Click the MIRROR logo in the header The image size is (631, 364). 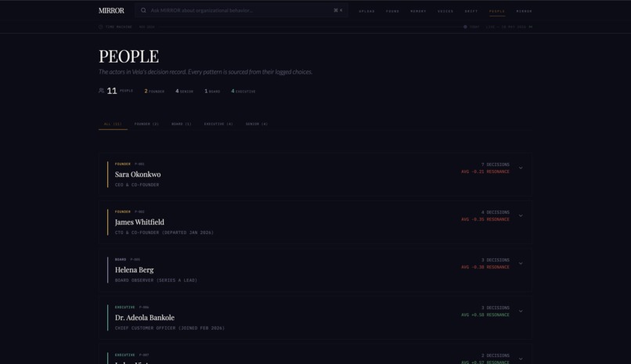[111, 11]
